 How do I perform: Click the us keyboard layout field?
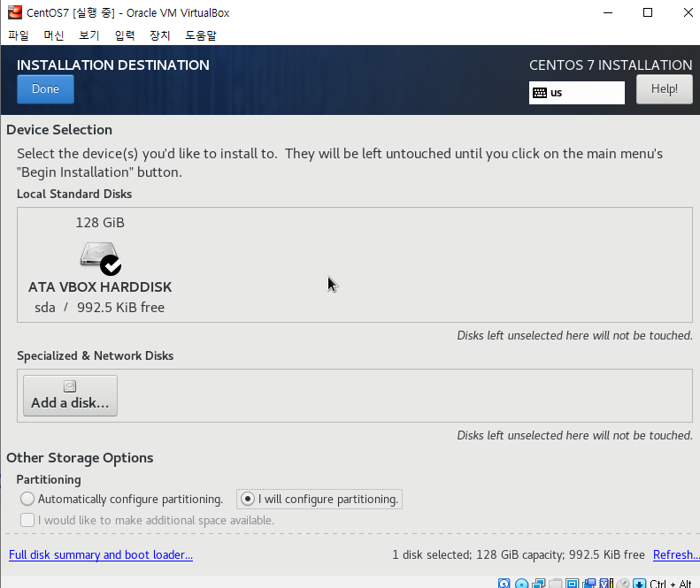577,93
